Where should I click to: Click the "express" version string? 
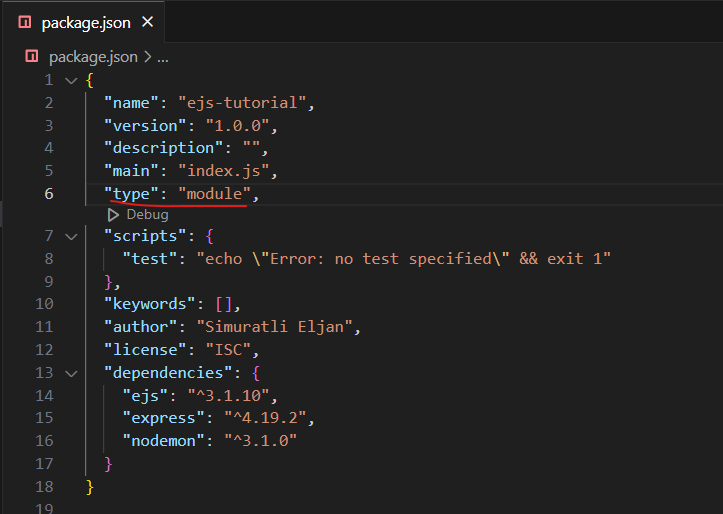265,418
